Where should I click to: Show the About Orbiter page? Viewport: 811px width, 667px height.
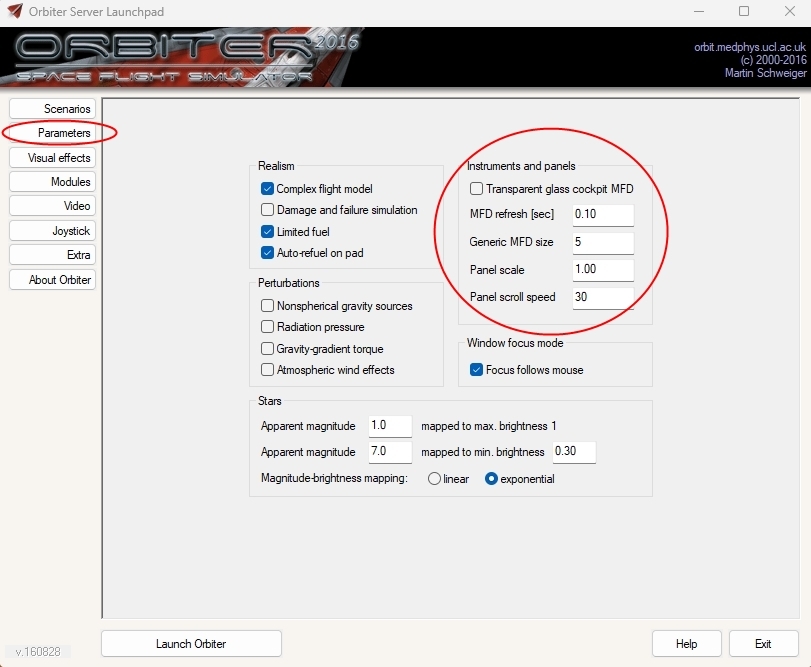click(x=52, y=280)
